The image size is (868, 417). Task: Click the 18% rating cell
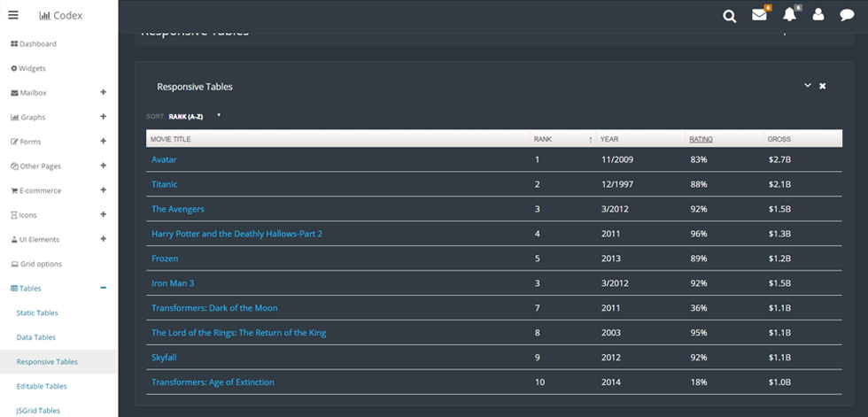699,382
